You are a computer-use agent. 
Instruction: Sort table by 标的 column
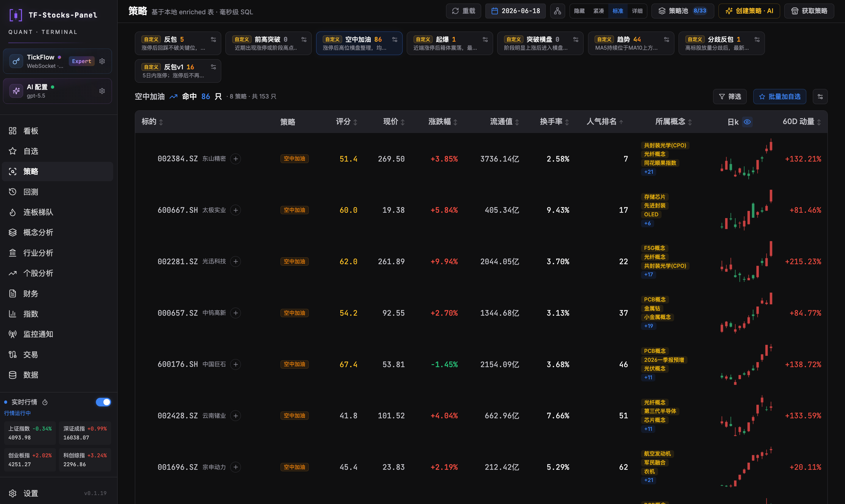(152, 122)
